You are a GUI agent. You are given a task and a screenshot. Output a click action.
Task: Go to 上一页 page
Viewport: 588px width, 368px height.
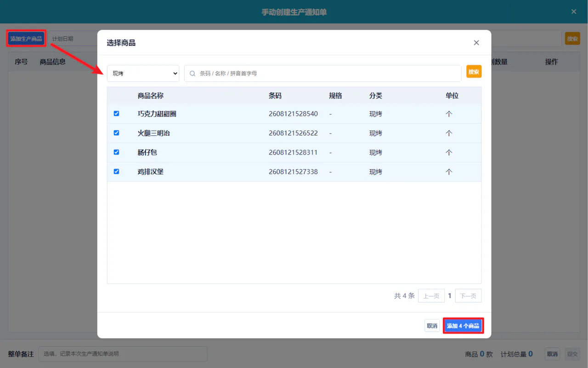click(x=431, y=296)
